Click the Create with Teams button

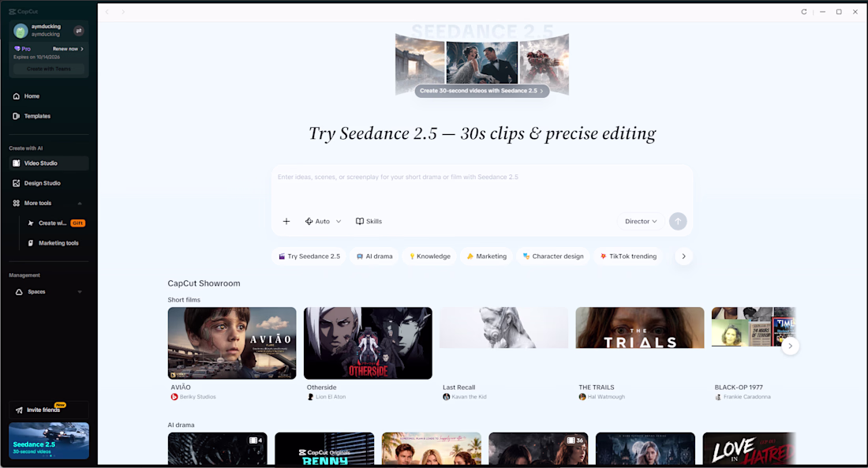coord(49,69)
